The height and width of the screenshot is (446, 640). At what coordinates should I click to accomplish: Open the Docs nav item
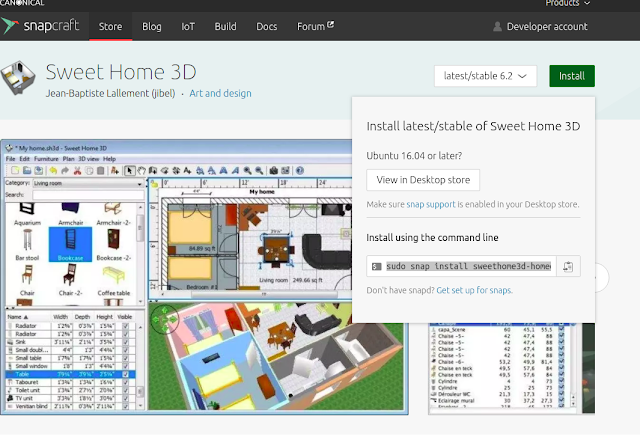(267, 27)
